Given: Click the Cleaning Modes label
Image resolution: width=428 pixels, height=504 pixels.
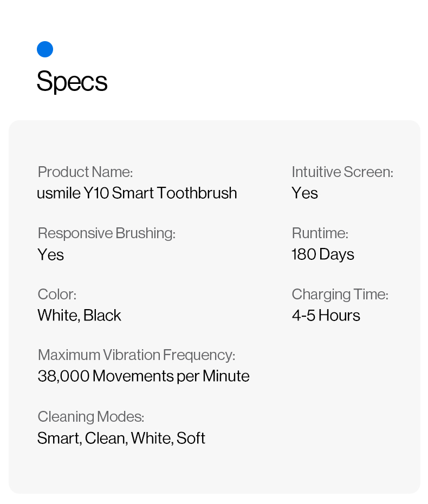Looking at the screenshot, I should point(90,417).
